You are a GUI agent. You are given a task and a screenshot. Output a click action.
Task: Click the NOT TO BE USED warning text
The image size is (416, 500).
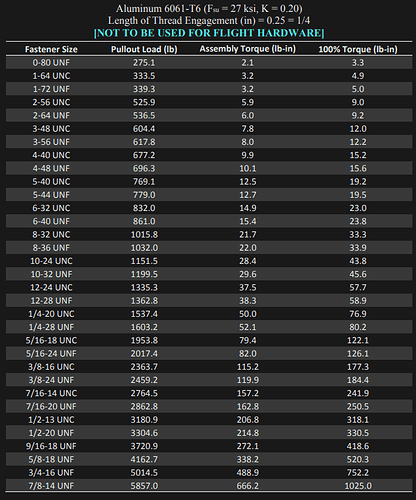coord(209,33)
